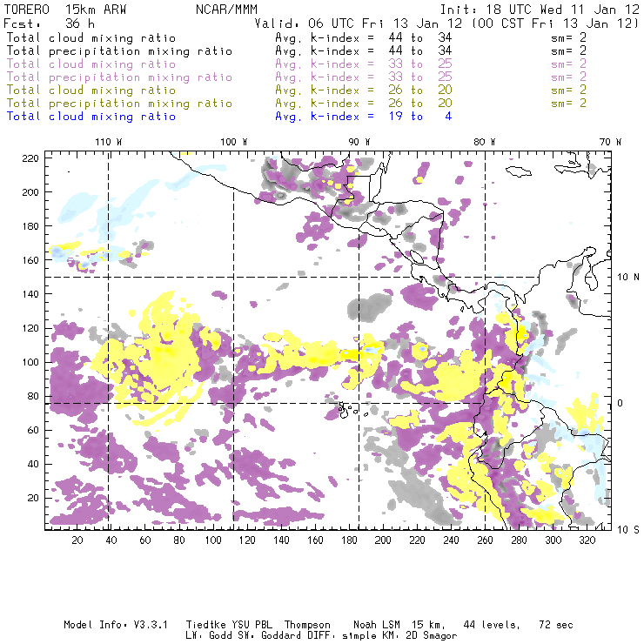Screen dimensions: 644x644
Task: Click the "Model Info: V3.3.1" text
Action: [116, 625]
